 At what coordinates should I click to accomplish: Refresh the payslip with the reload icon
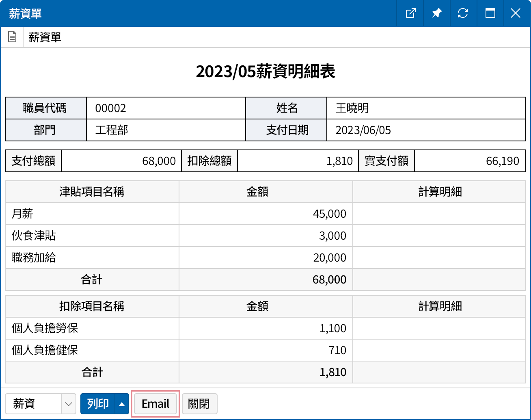tap(462, 13)
